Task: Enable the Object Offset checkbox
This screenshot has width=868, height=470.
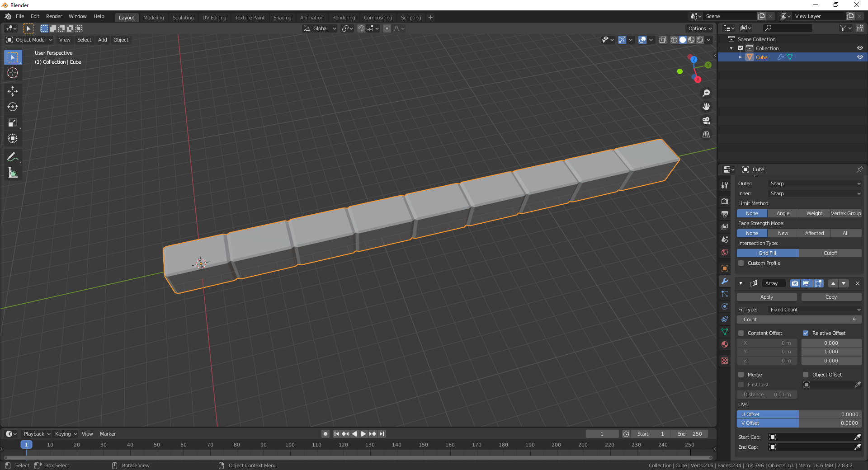Action: point(806,375)
